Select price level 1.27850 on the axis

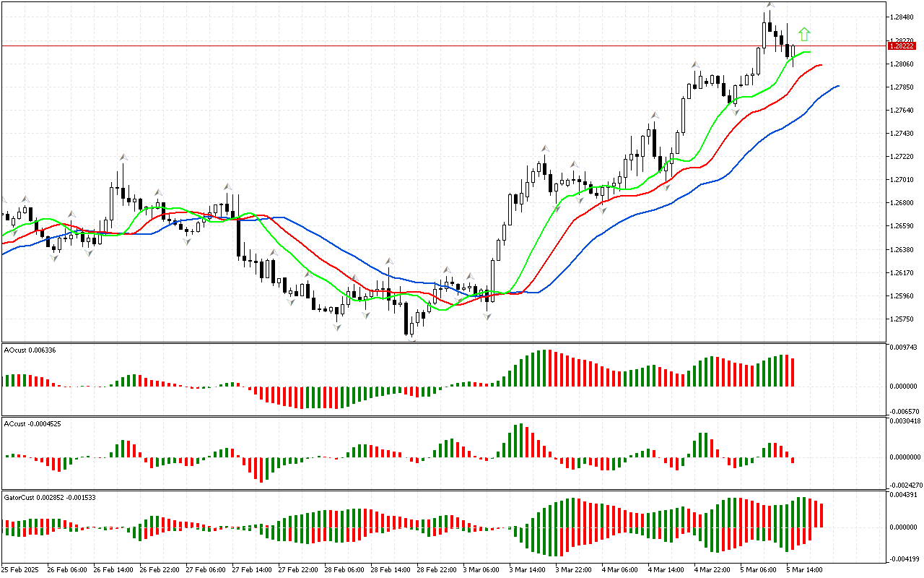[x=903, y=87]
